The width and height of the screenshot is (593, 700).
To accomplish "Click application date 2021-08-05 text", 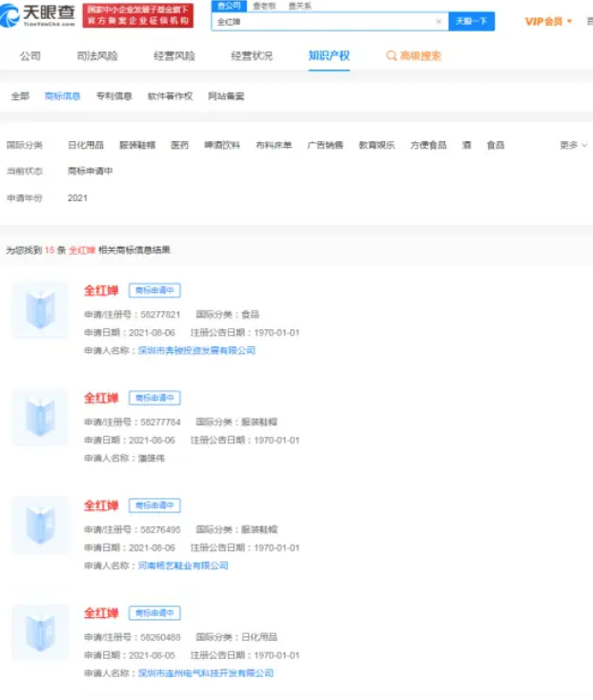I will coord(152,656).
